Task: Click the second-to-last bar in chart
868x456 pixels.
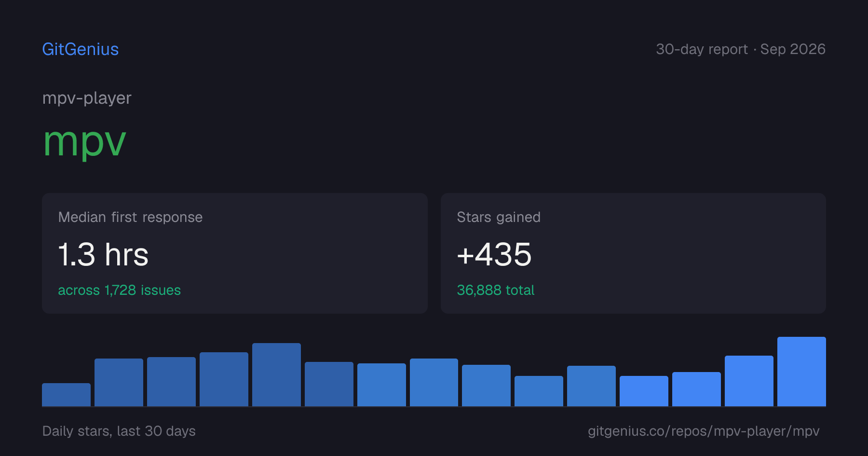Action: 749,381
